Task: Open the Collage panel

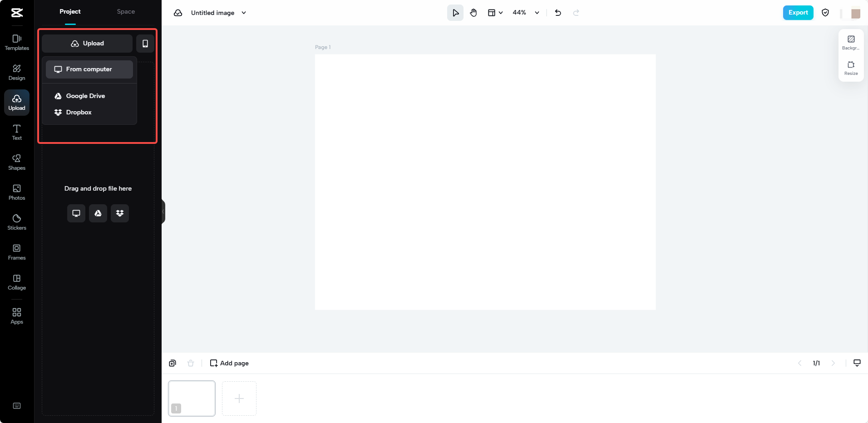Action: tap(17, 281)
